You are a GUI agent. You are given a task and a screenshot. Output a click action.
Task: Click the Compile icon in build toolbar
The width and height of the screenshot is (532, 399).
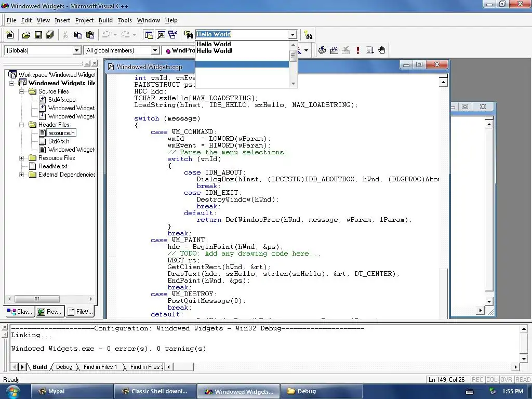(322, 50)
